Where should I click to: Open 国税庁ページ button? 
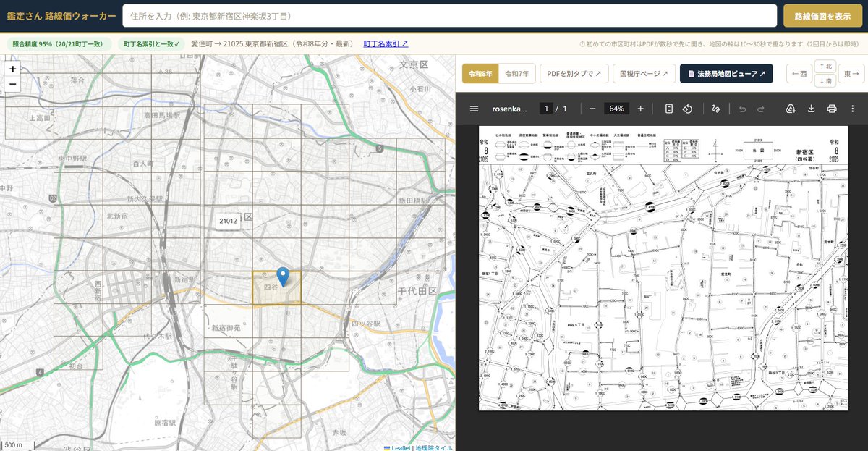tap(644, 74)
